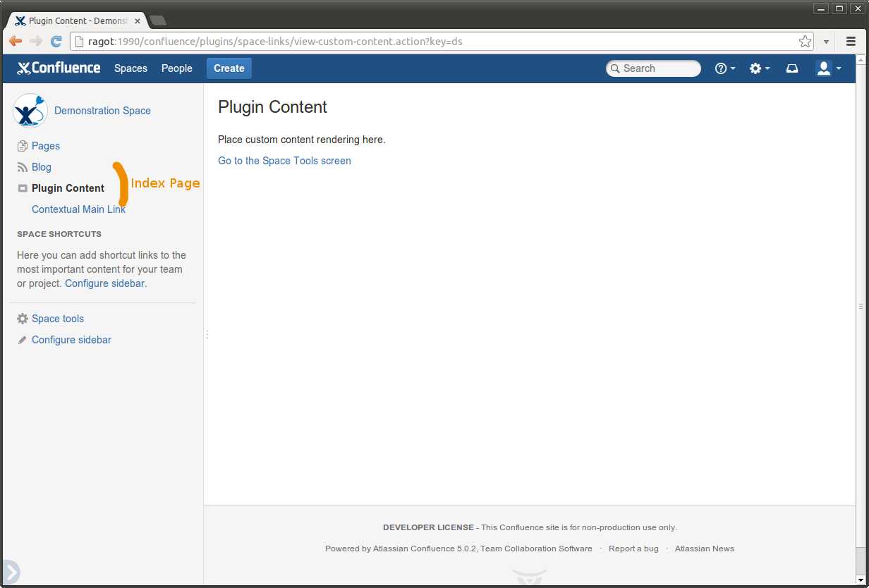The height and width of the screenshot is (588, 869).
Task: Open the Contextual Main Link
Action: coord(78,209)
